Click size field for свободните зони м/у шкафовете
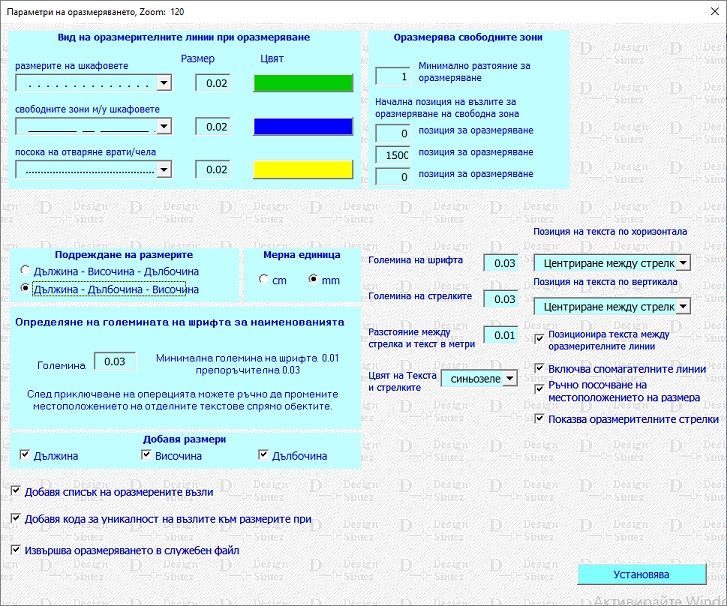 213,127
